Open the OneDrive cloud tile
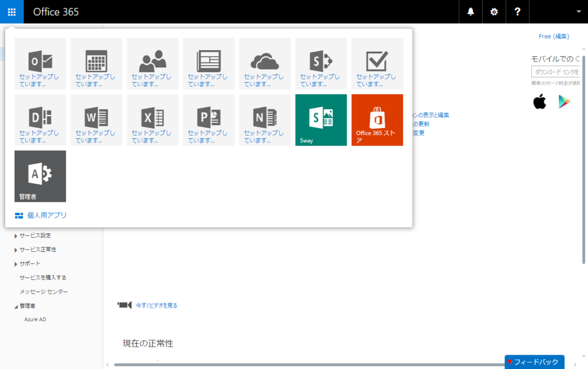This screenshot has height=369, width=588. coord(265,63)
